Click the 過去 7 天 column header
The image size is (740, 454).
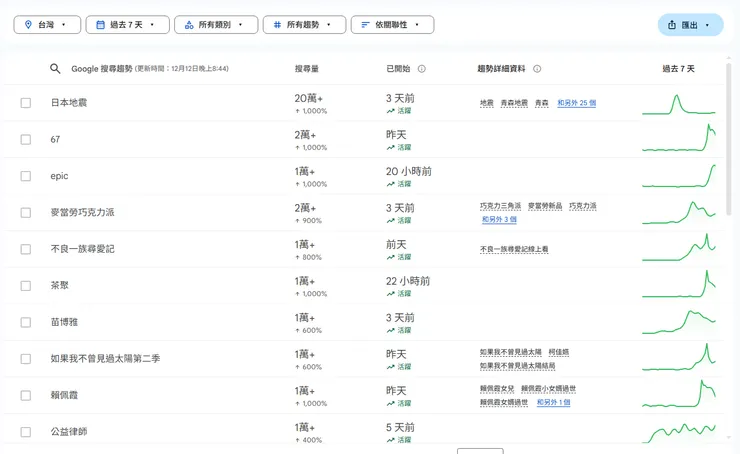679,69
